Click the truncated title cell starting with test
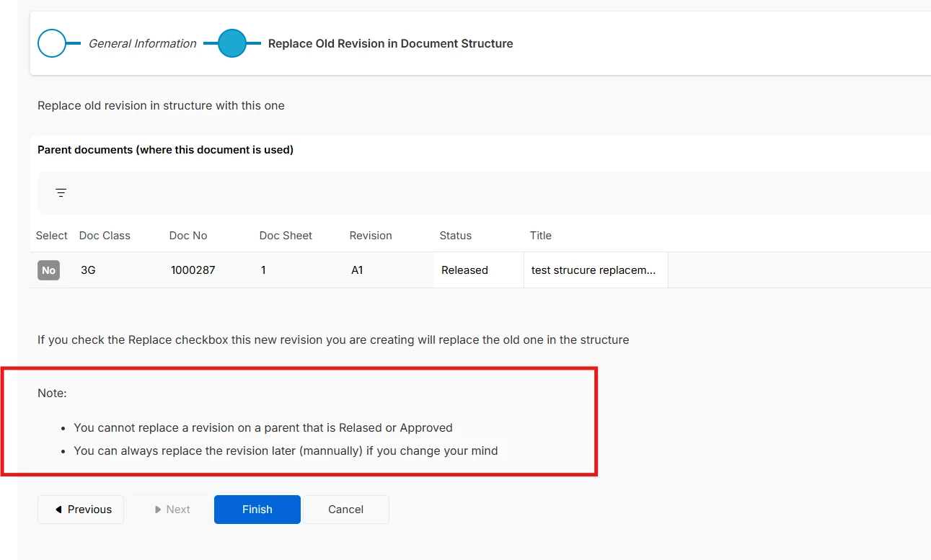931x560 pixels. click(594, 270)
